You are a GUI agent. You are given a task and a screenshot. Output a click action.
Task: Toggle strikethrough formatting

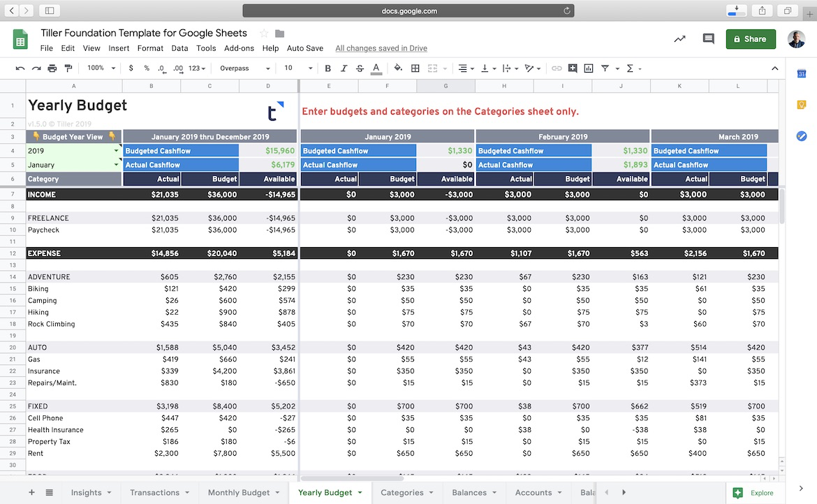(360, 68)
